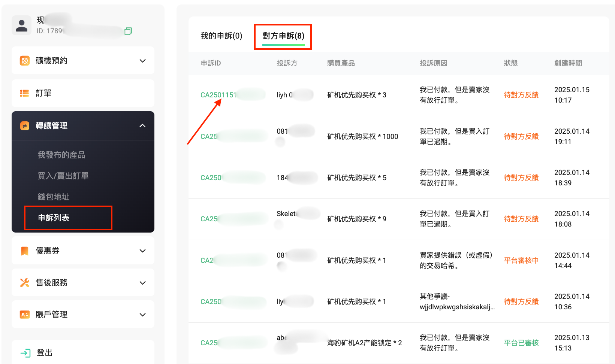Click the user avatar icon
Screen dimensions: 615x364
click(x=21, y=25)
